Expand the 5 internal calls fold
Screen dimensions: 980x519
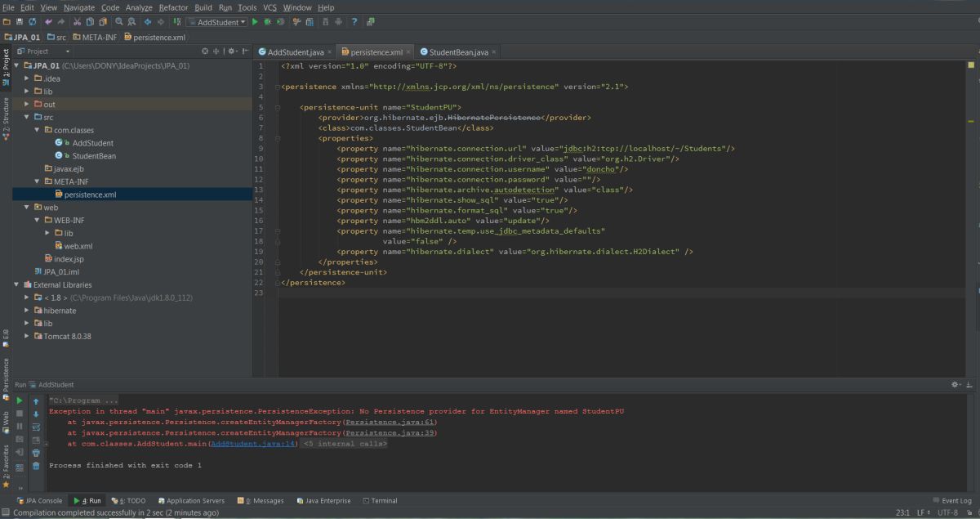click(344, 443)
